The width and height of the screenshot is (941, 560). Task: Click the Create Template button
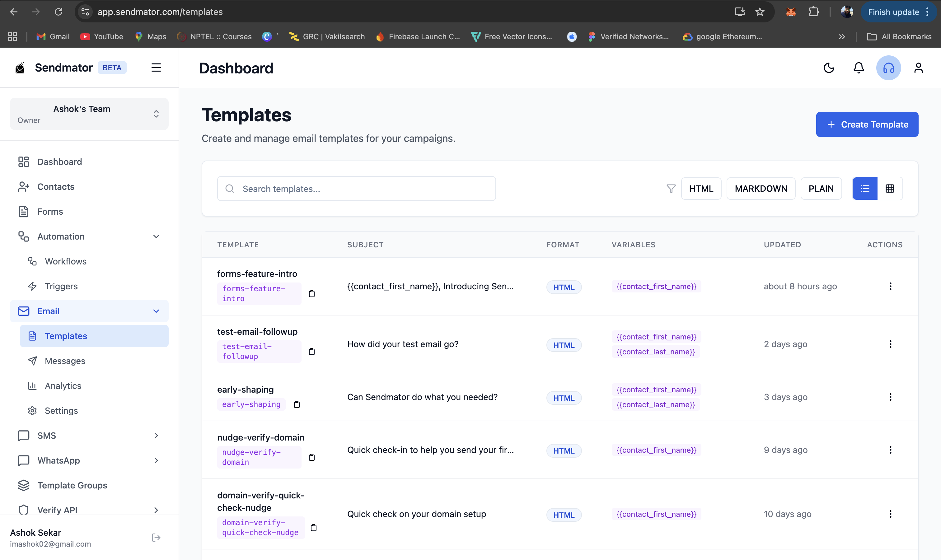pos(867,124)
